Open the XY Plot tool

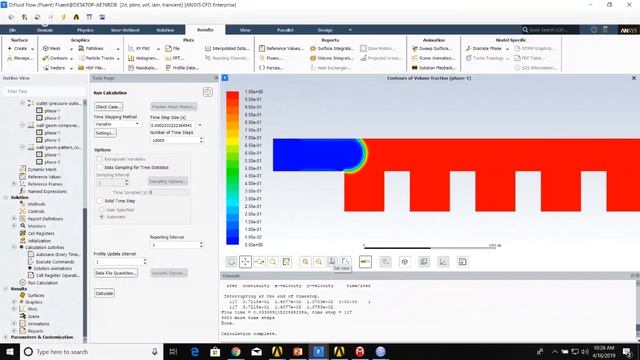click(139, 48)
